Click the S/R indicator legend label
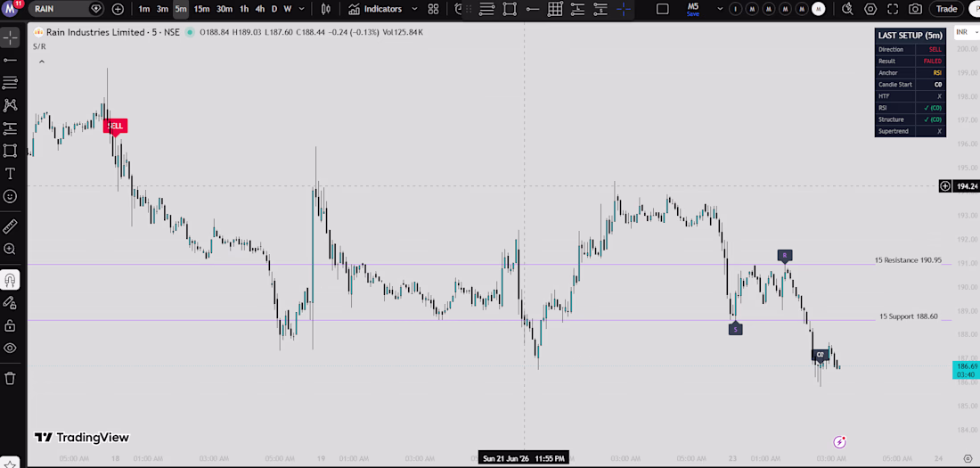Image resolution: width=980 pixels, height=468 pixels. pyautogui.click(x=38, y=46)
